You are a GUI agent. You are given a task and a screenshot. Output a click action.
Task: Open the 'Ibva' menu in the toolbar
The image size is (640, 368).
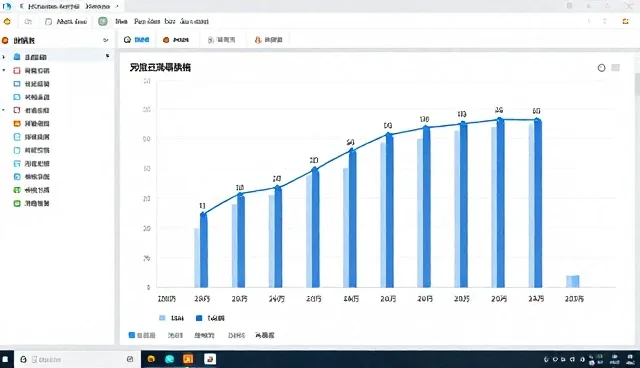click(x=121, y=21)
